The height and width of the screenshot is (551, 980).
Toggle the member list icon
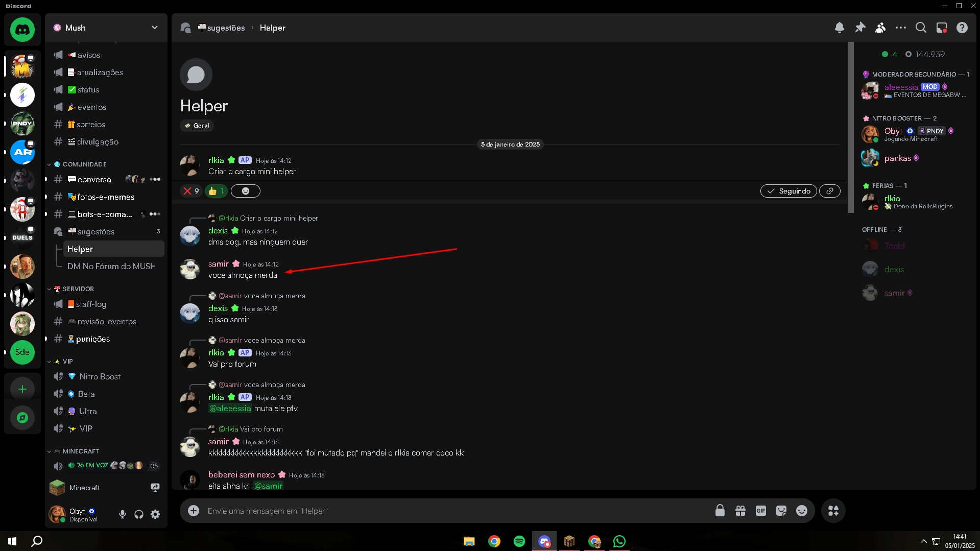(x=880, y=28)
